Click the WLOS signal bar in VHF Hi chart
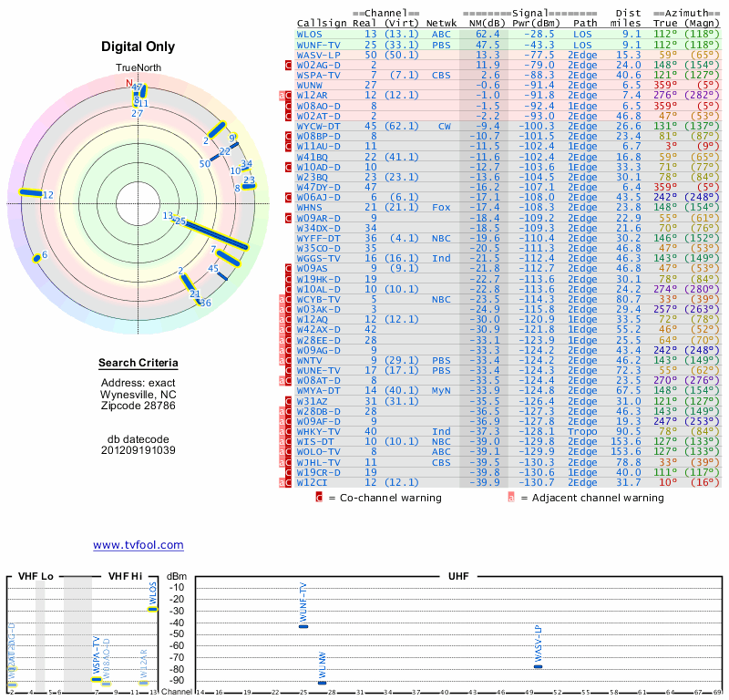 point(153,609)
